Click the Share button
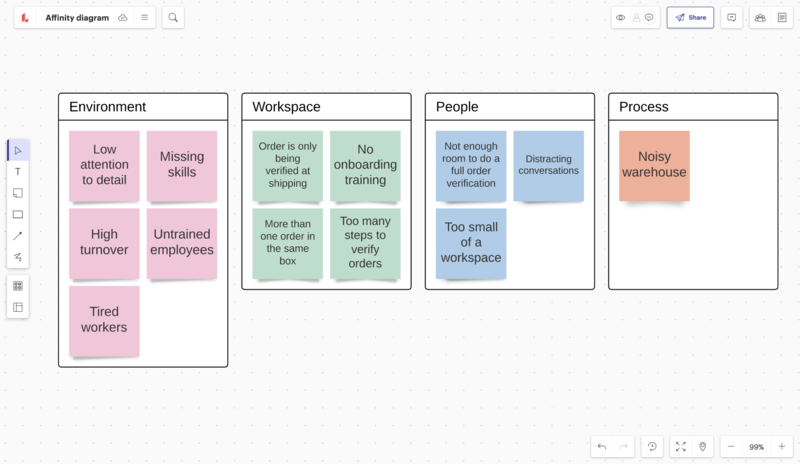Viewport: 800px width, 464px height. pyautogui.click(x=690, y=17)
